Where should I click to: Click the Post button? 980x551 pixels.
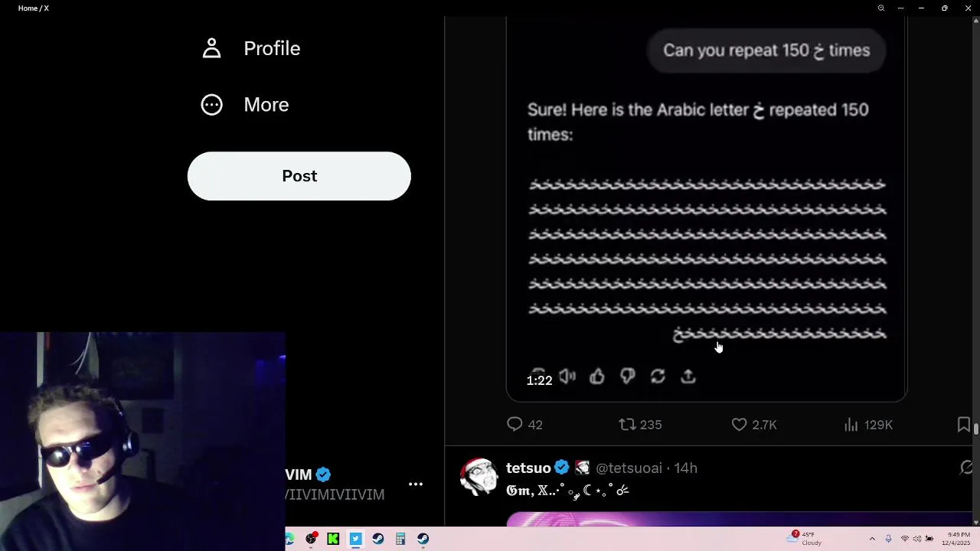coord(299,176)
